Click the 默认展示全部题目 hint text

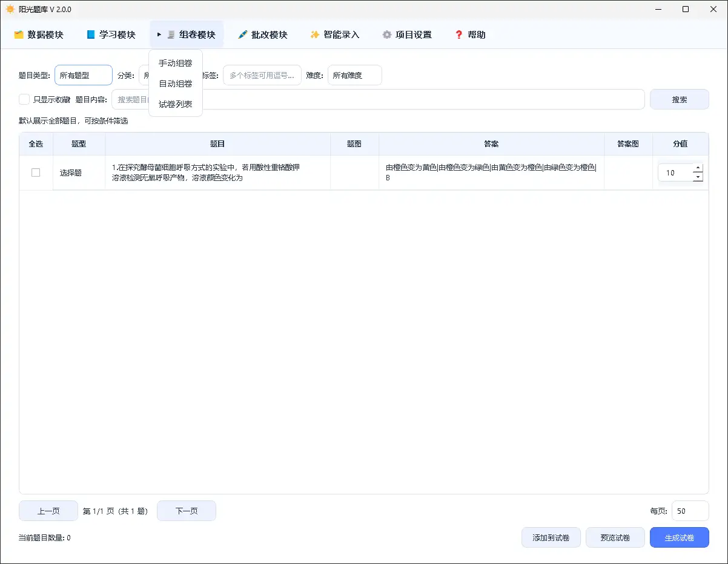73,121
